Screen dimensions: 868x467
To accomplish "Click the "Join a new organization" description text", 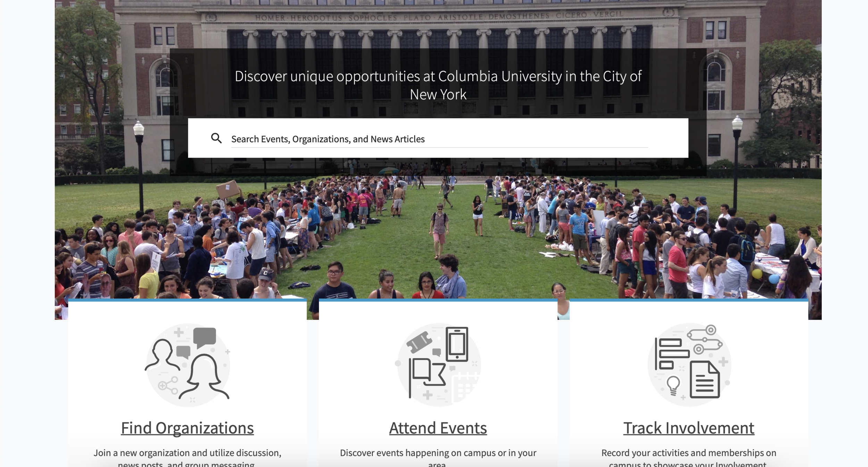I will pos(187,458).
